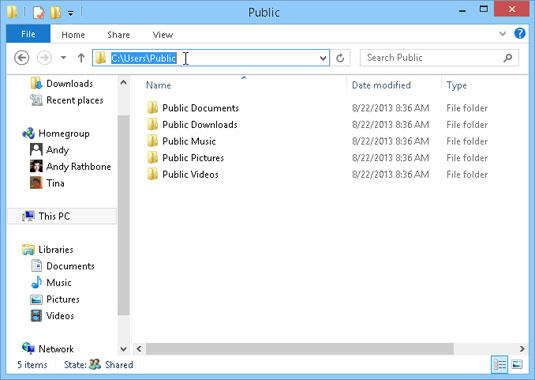Refresh the Public folder view

[x=340, y=58]
